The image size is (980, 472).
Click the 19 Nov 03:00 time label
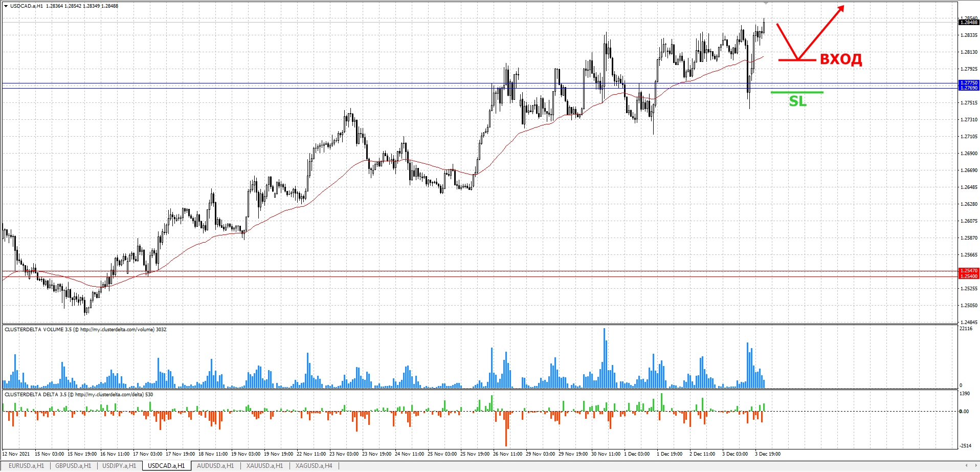click(x=246, y=454)
